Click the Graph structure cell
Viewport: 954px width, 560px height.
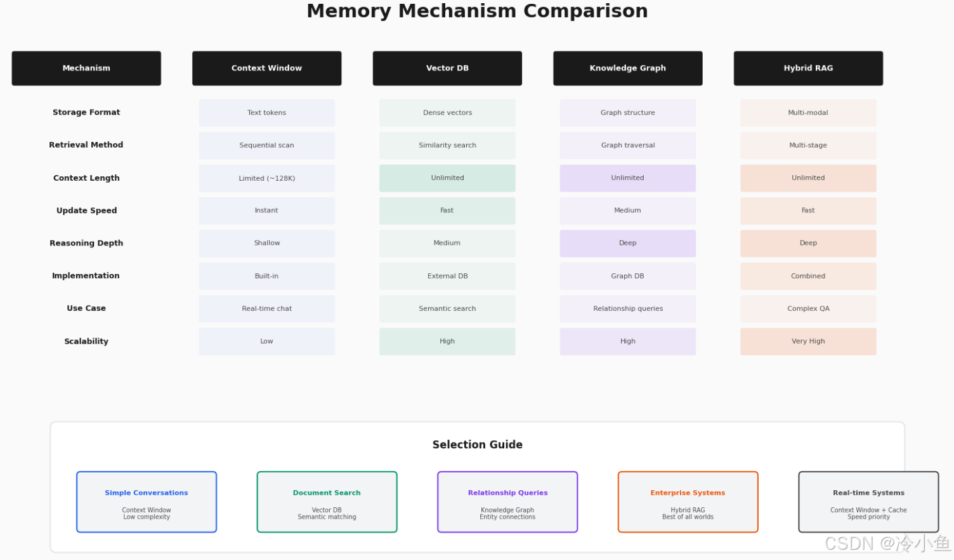(x=628, y=113)
